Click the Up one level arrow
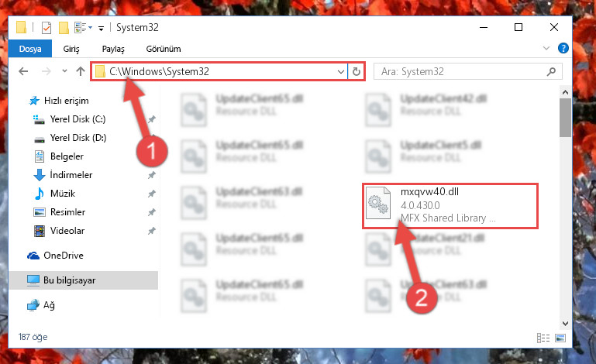The height and width of the screenshot is (364, 596). coord(80,71)
